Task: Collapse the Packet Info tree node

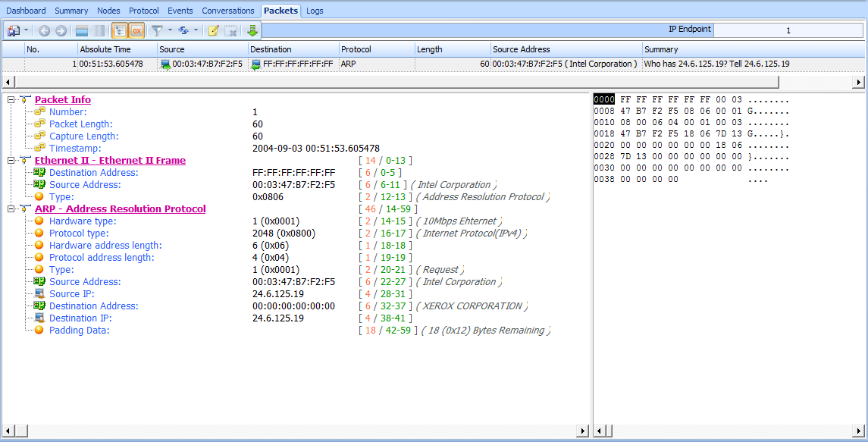Action: tap(11, 100)
